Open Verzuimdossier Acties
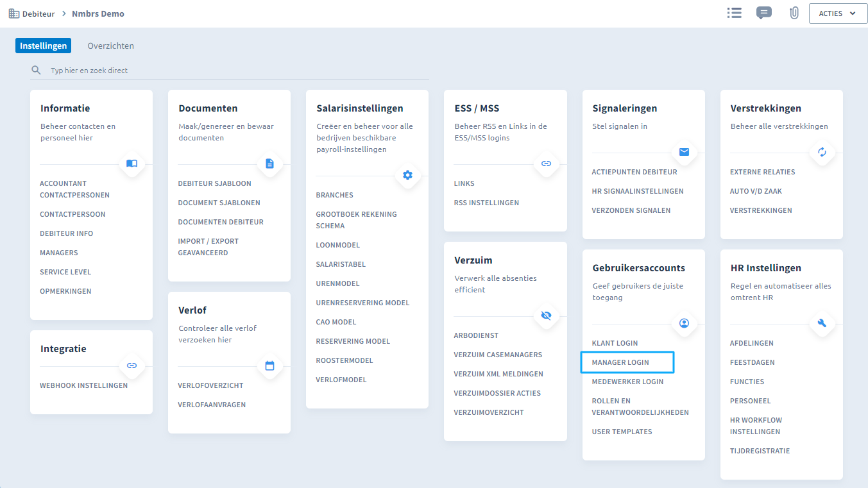The image size is (868, 488). point(497,393)
